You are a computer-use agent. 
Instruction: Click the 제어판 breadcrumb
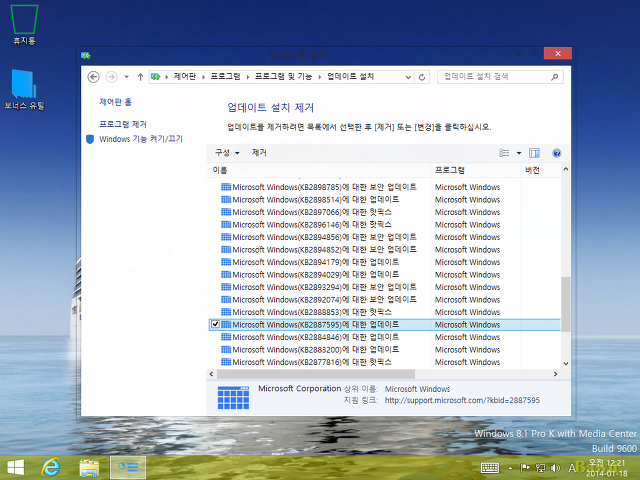pyautogui.click(x=185, y=76)
